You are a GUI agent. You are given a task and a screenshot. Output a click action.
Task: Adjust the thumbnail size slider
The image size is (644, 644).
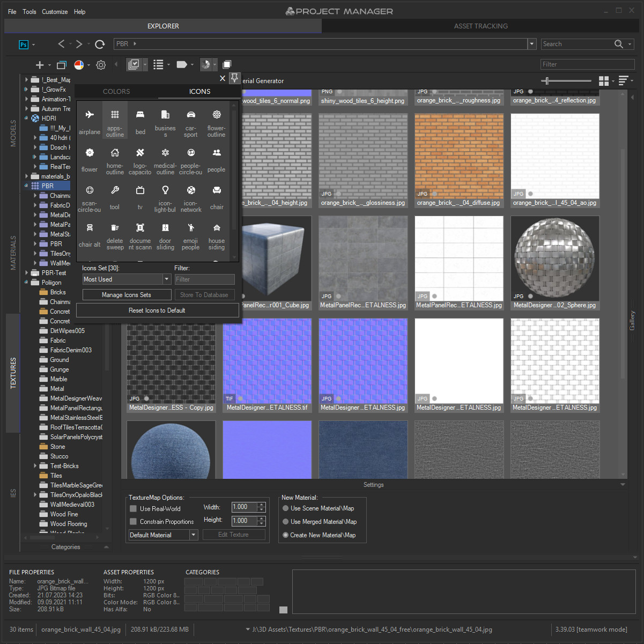click(x=566, y=81)
